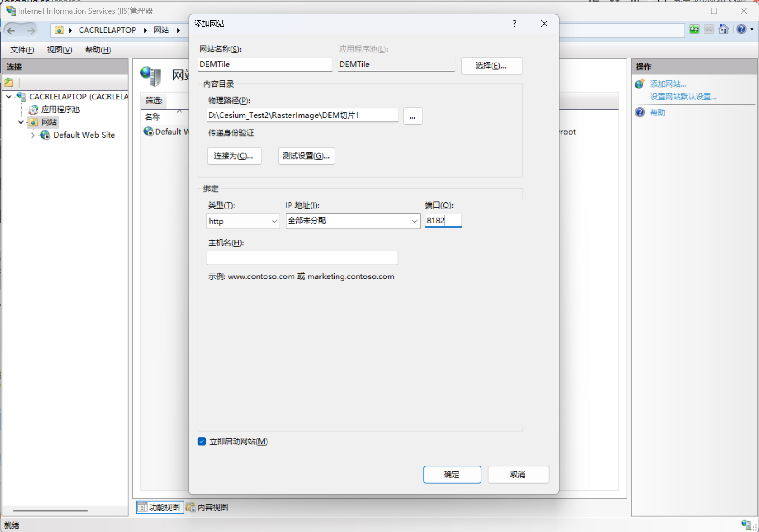This screenshot has width=759, height=532.
Task: Click the stop icon in IIS toolbar
Action: click(x=709, y=29)
